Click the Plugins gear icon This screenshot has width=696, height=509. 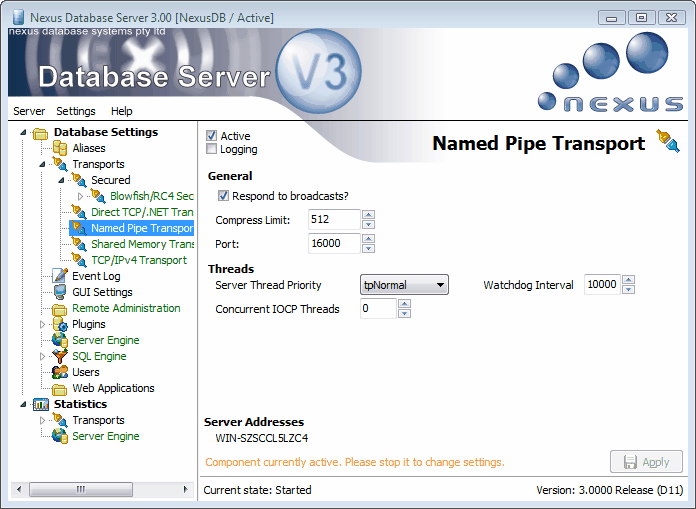[59, 324]
